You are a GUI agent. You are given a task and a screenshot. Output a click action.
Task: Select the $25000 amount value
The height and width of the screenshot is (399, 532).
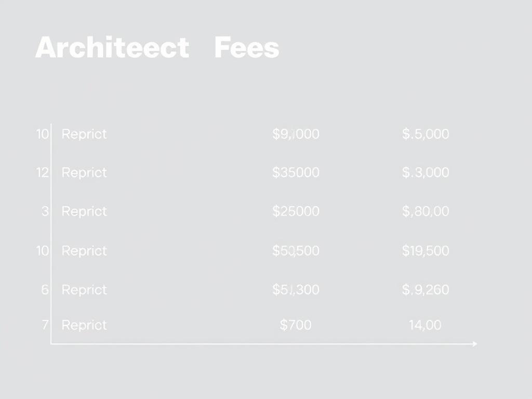click(x=296, y=211)
